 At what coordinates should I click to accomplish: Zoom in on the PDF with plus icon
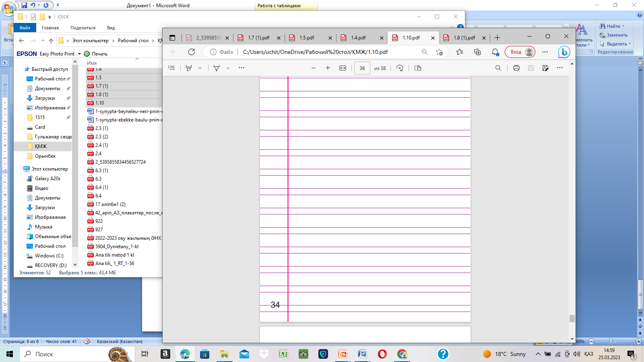(328, 68)
